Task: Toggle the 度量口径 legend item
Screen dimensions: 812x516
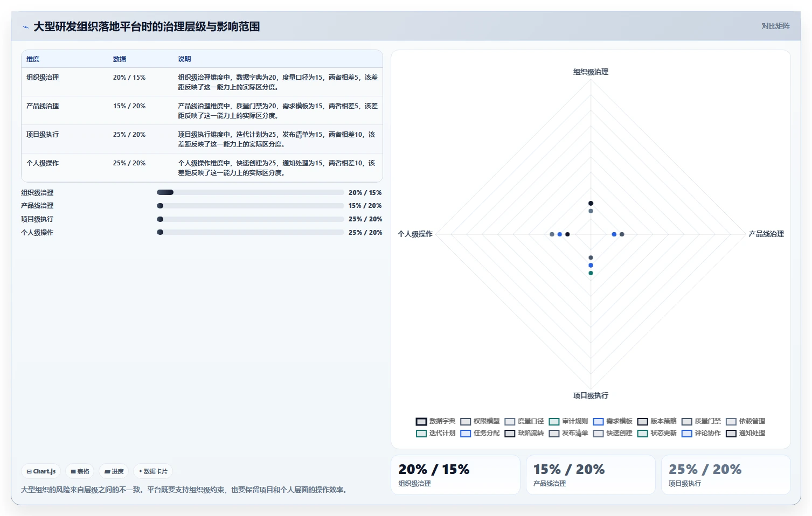Action: click(524, 421)
